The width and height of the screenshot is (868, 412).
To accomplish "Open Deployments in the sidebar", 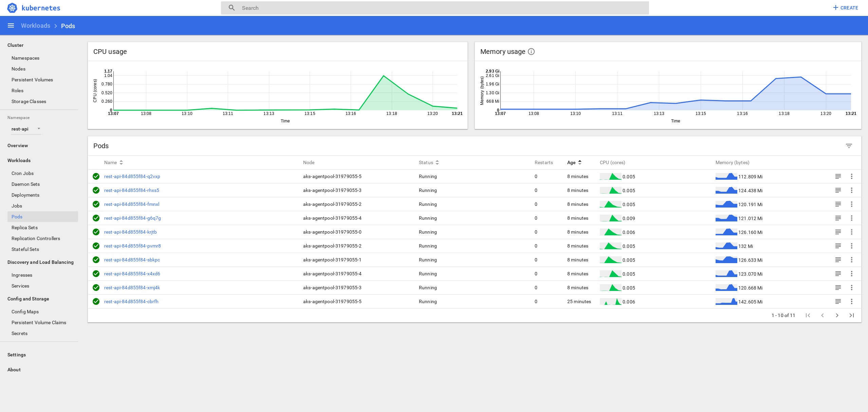I will click(x=25, y=195).
